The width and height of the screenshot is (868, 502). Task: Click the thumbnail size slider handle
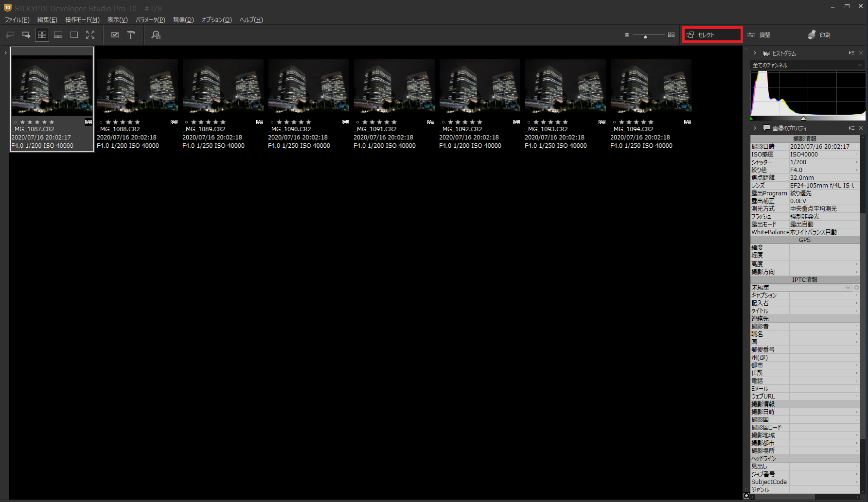(645, 37)
